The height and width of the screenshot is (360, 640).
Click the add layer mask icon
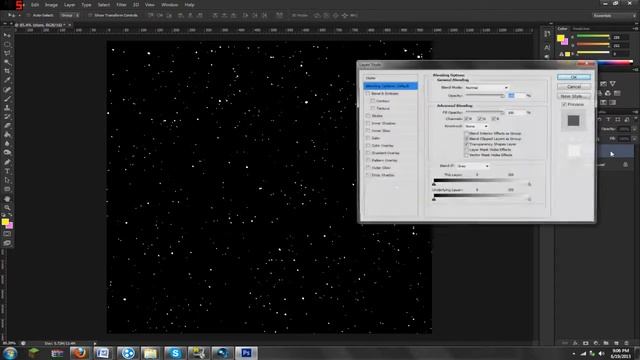point(586,343)
